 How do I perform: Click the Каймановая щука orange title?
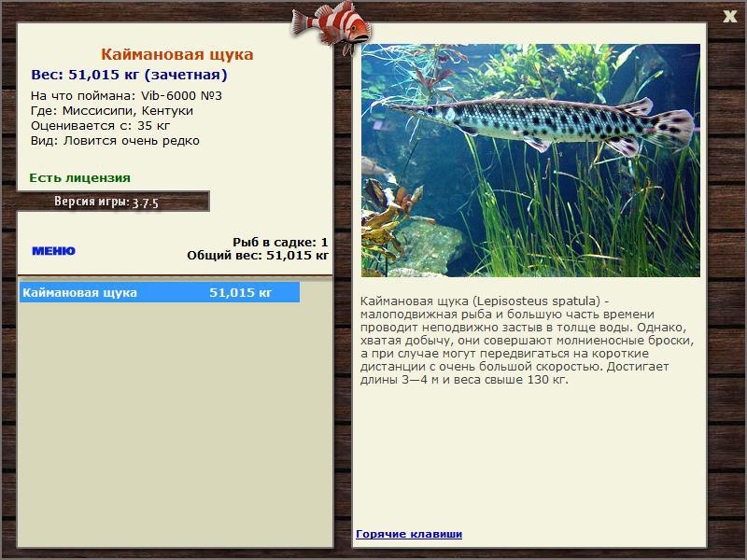[176, 54]
